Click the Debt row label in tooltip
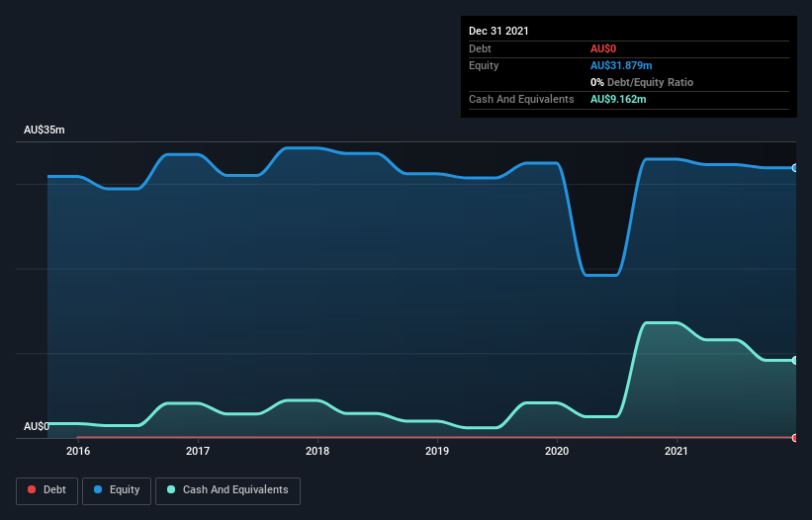The image size is (812, 520). [x=480, y=48]
